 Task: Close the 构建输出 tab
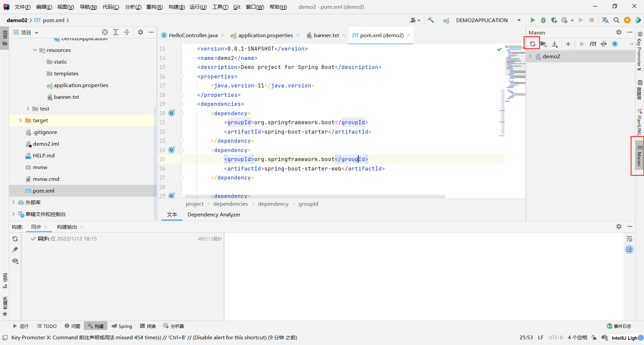(x=82, y=227)
